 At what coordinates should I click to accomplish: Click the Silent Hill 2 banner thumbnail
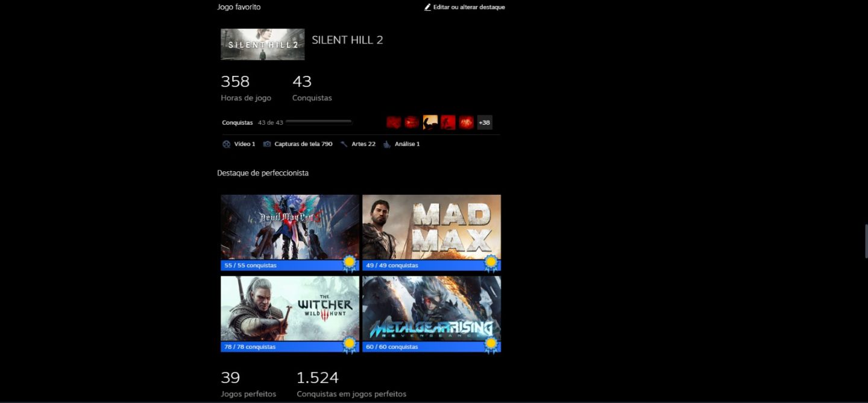click(x=262, y=44)
